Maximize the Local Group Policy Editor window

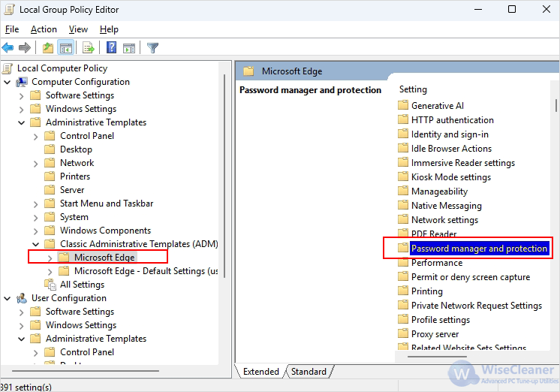pyautogui.click(x=512, y=9)
